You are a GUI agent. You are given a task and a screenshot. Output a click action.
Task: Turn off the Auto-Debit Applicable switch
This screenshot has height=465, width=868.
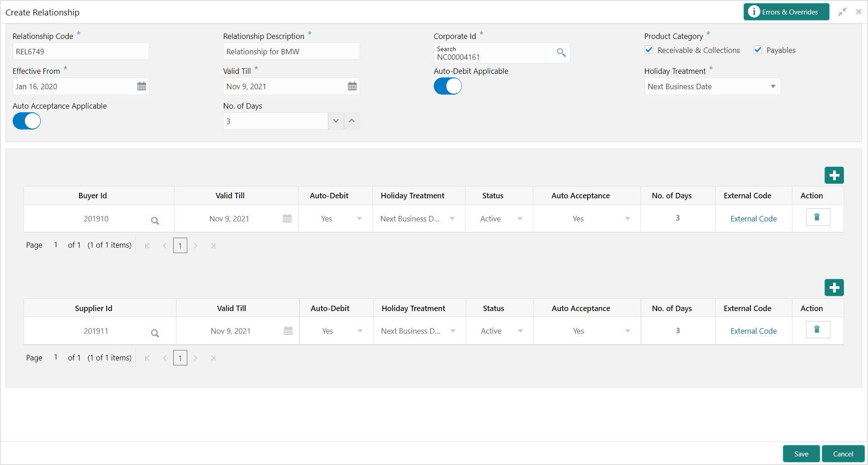(447, 86)
